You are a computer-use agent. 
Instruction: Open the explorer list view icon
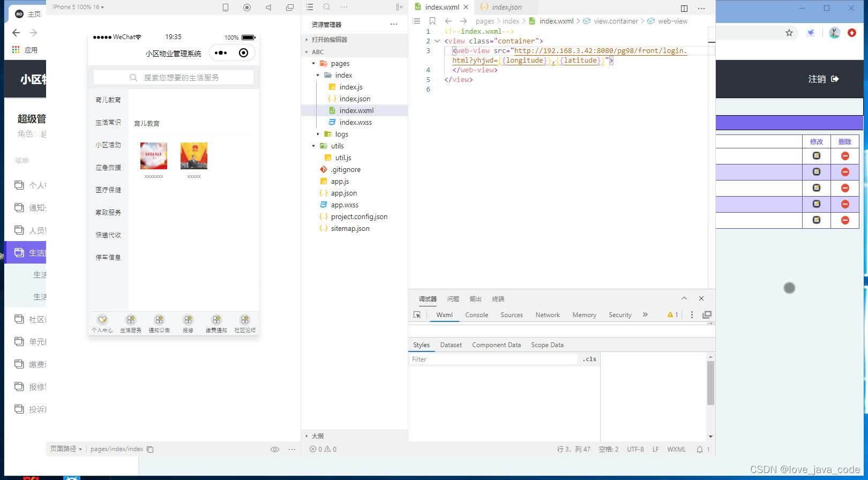tap(310, 7)
